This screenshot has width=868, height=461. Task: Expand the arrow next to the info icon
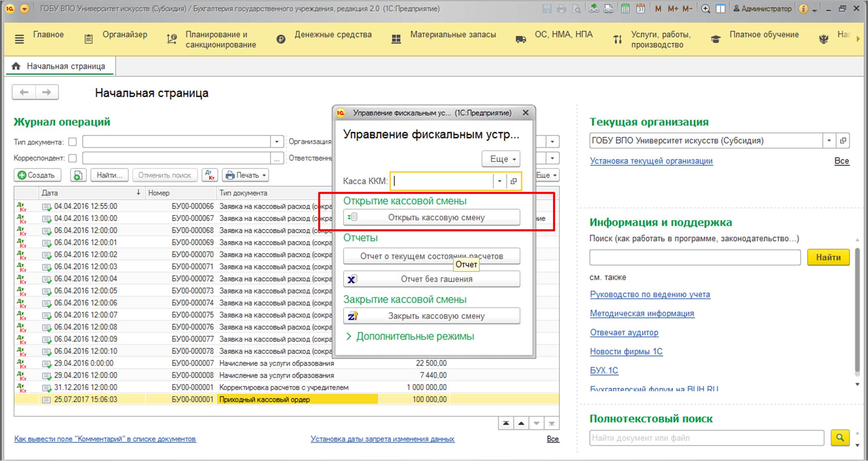pos(814,10)
